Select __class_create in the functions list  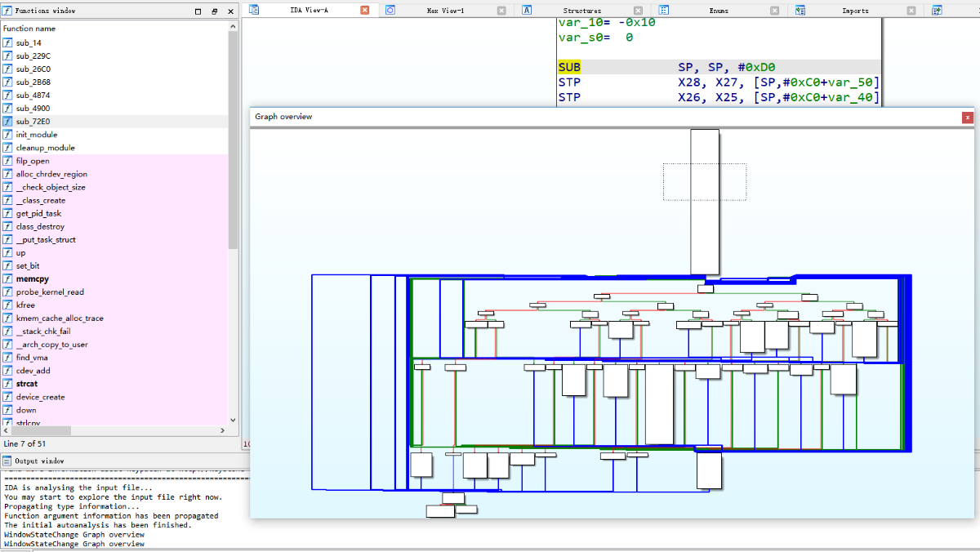click(x=114, y=200)
